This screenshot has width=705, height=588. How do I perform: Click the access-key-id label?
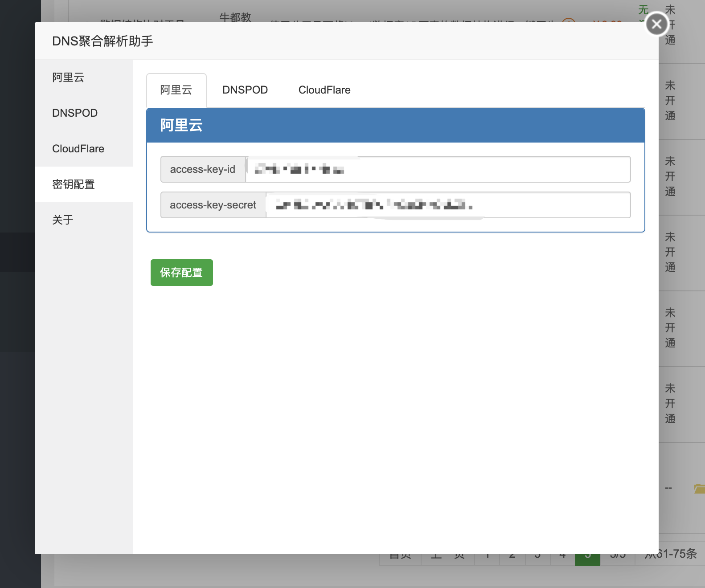pyautogui.click(x=203, y=169)
